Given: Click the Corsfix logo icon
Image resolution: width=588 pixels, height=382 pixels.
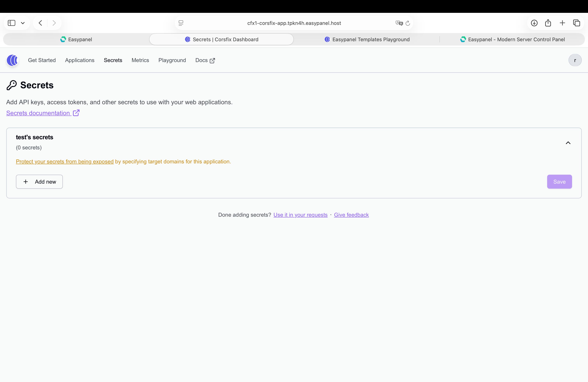Looking at the screenshot, I should tap(12, 60).
